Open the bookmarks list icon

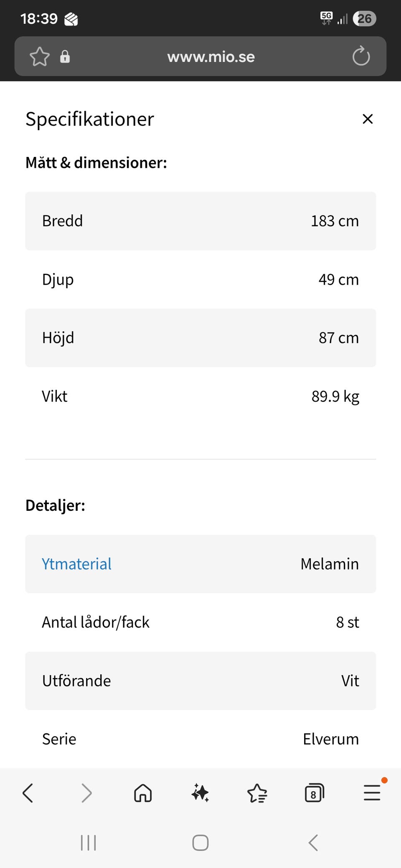coord(257,793)
